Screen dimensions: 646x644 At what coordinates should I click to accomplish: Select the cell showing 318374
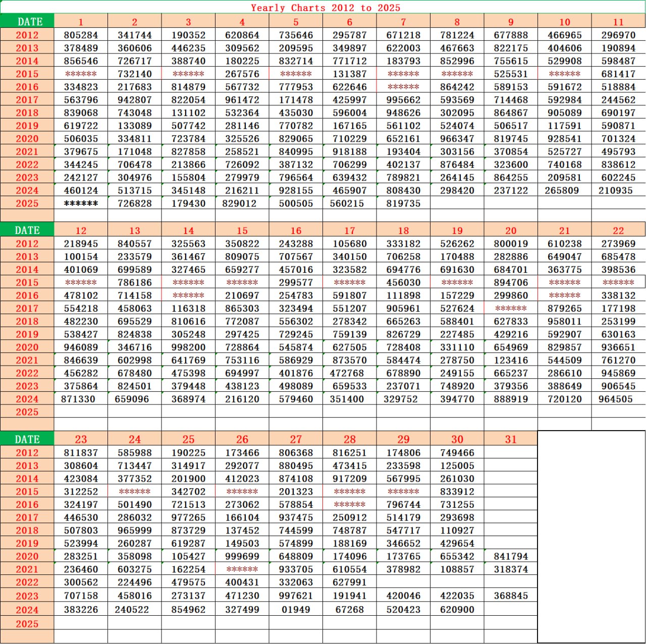coord(511,569)
